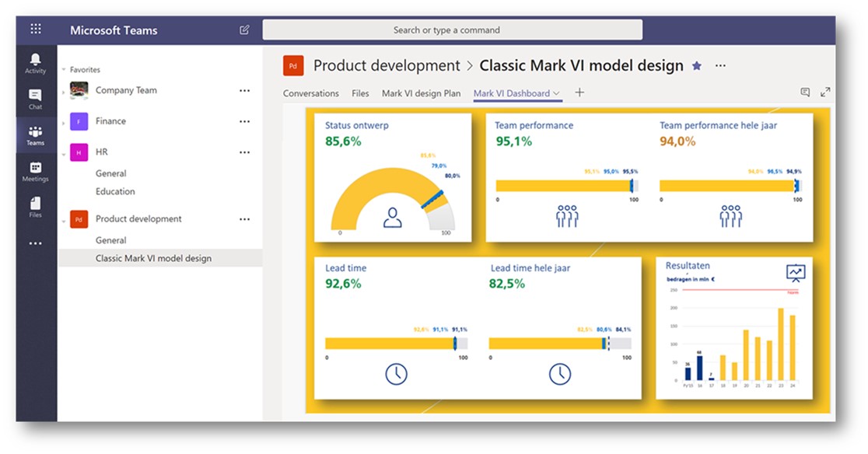Click the 94,0% Team performance hele jaar value
The height and width of the screenshot is (454, 868).
(x=677, y=141)
